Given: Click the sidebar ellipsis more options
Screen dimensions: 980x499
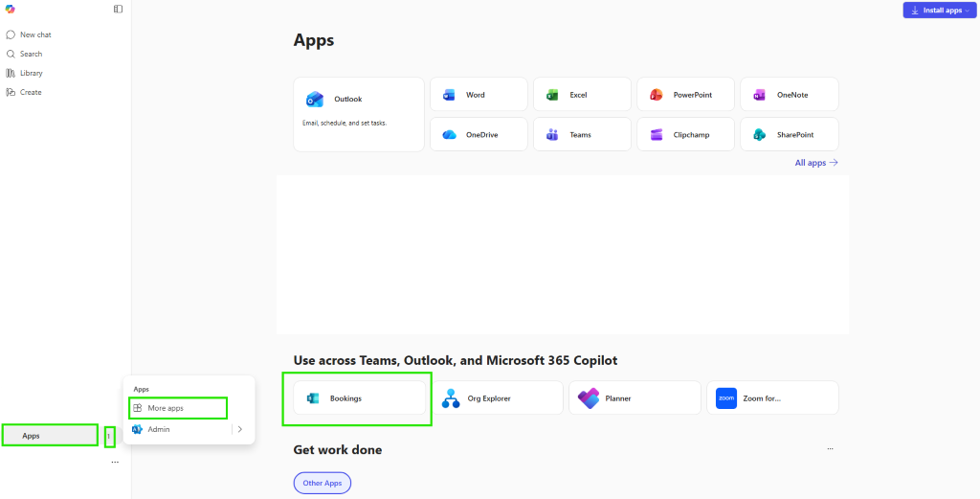Looking at the screenshot, I should [115, 462].
